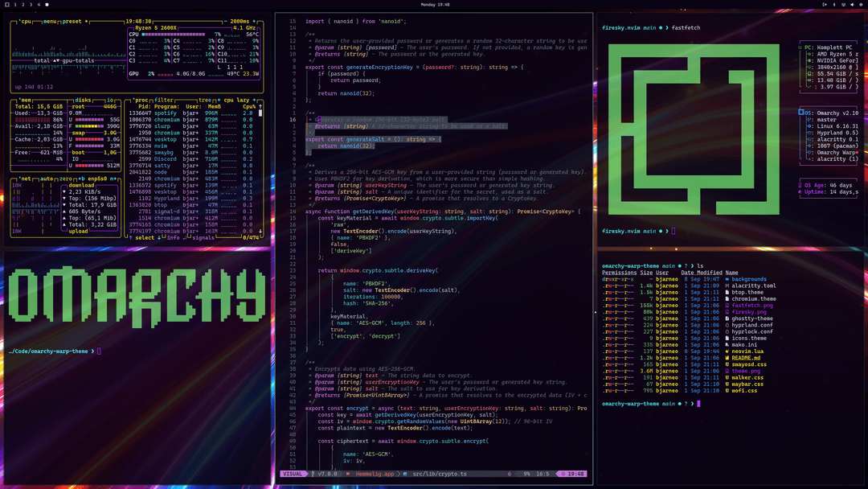
Task: Expand the backgrounds directory in the file listing
Action: point(747,279)
